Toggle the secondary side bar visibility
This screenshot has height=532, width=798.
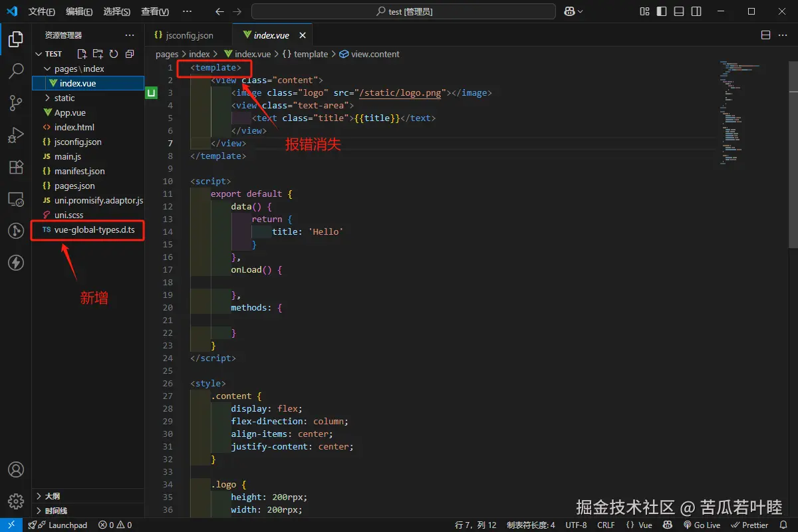pos(696,11)
